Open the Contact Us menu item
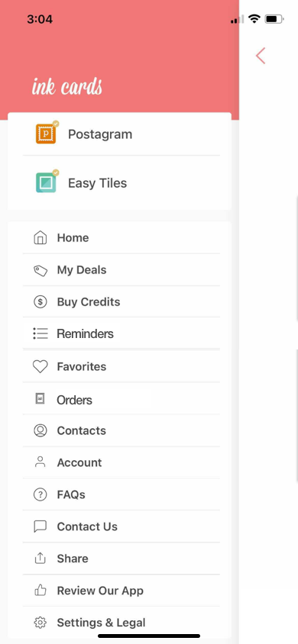This screenshot has width=298, height=644. coord(121,526)
